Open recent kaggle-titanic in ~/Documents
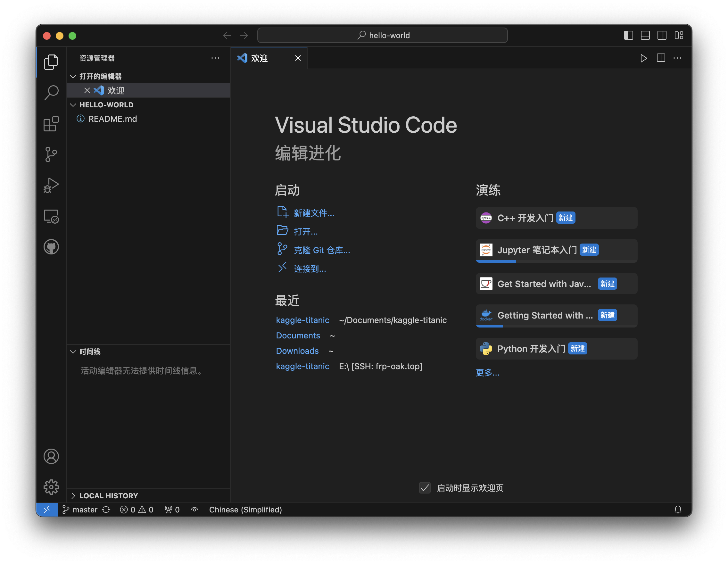 click(303, 320)
